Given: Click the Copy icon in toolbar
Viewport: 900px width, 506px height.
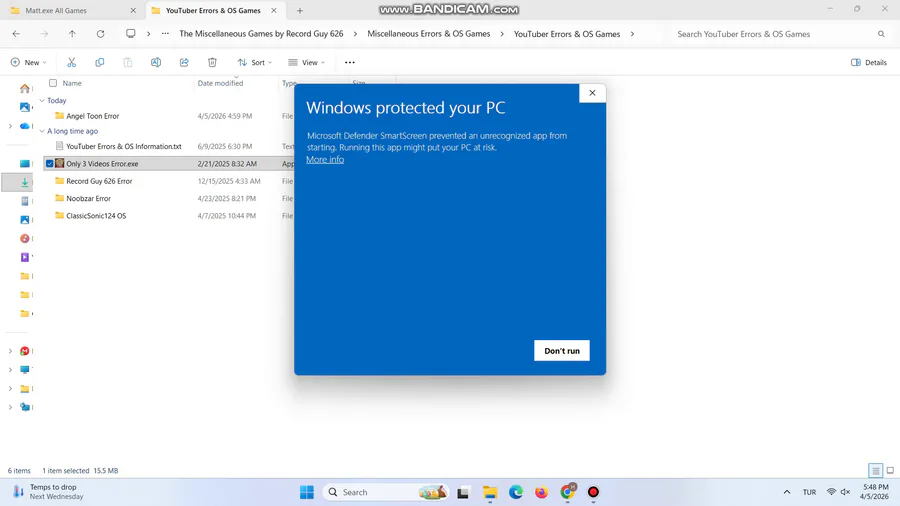Looking at the screenshot, I should click(x=99, y=63).
